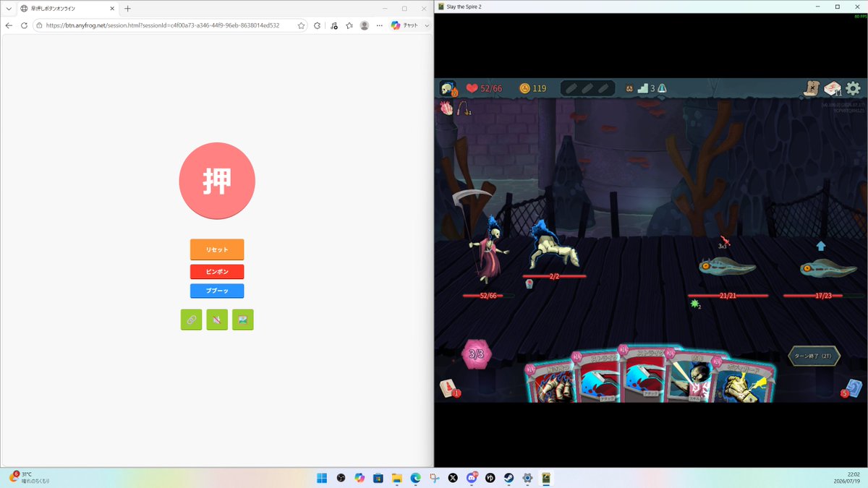Open OBS Studio from the taskbar
The width and height of the screenshot is (868, 488).
tap(341, 478)
